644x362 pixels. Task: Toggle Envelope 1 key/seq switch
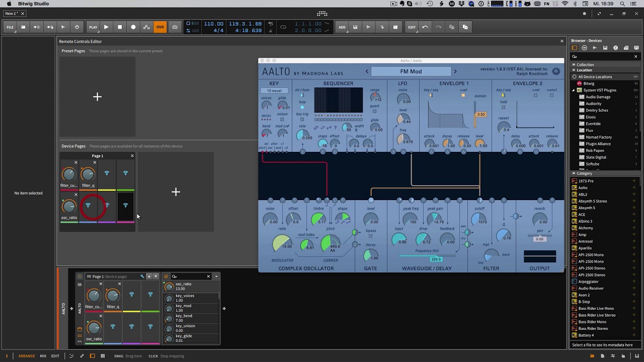point(431,95)
